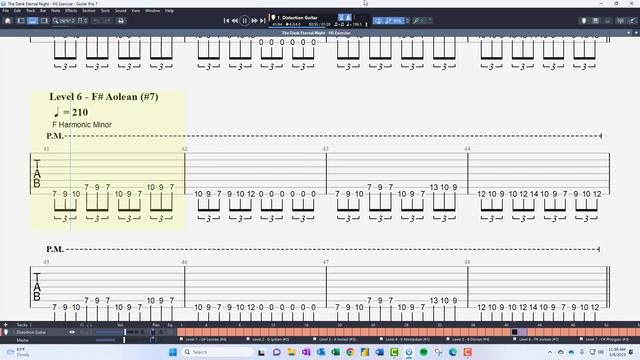Open the Sound menu
The height and width of the screenshot is (360, 640).
(120, 11)
